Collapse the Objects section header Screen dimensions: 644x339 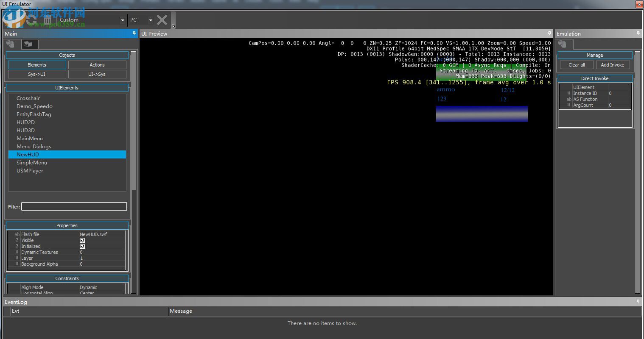tap(67, 55)
